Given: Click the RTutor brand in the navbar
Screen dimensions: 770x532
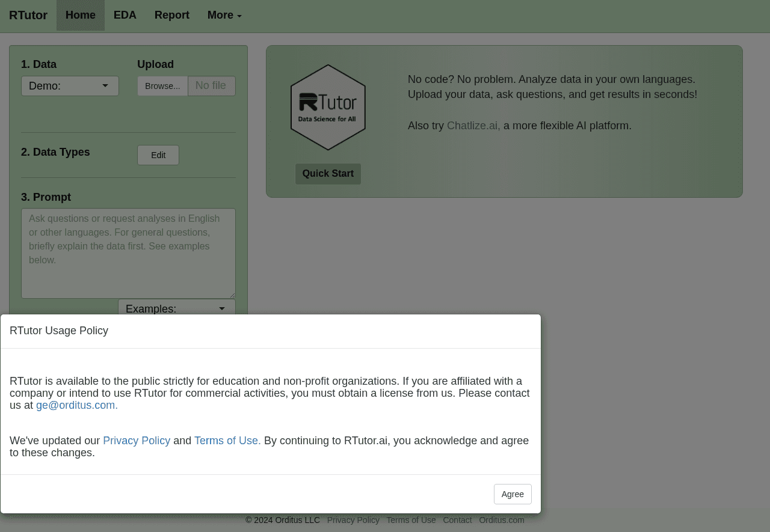Looking at the screenshot, I should (x=28, y=15).
